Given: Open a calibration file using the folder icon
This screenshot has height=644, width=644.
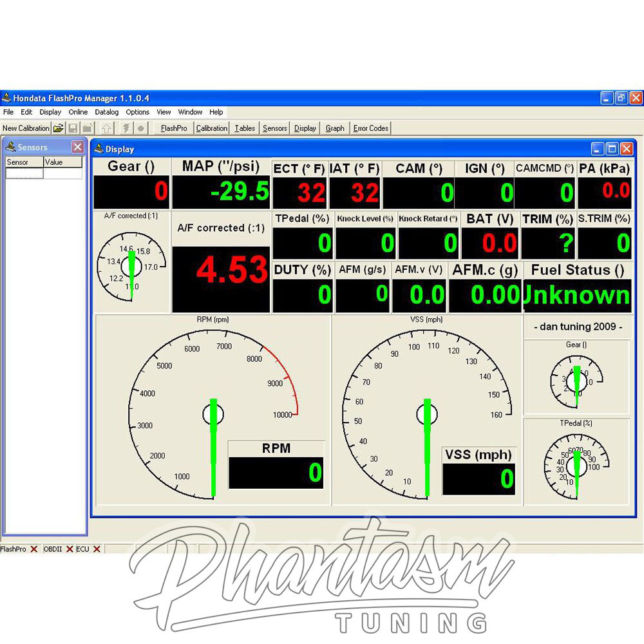Looking at the screenshot, I should [x=59, y=128].
